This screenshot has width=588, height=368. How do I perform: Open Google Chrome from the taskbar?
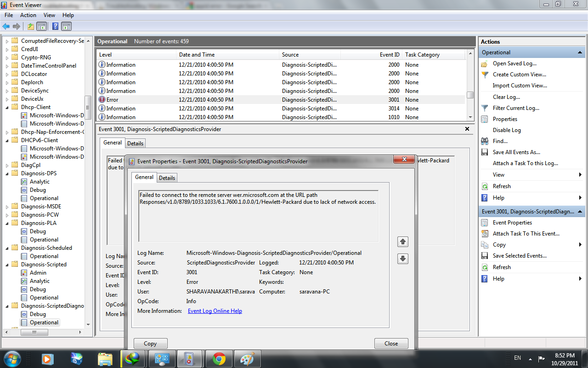pos(219,358)
